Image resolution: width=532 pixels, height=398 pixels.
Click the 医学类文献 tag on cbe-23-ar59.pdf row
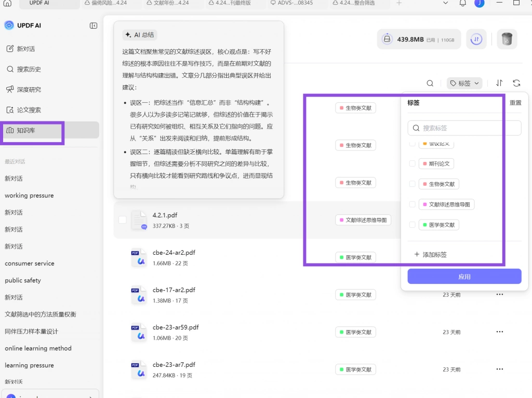(x=355, y=332)
